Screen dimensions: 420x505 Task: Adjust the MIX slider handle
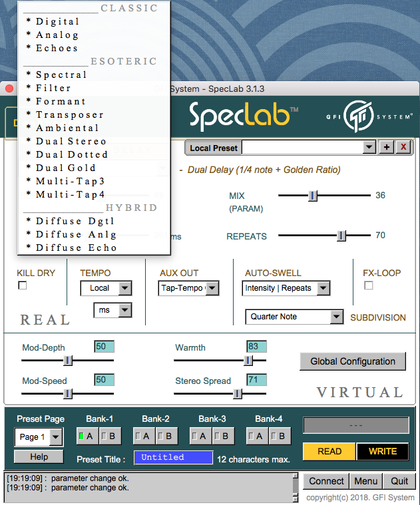312,196
